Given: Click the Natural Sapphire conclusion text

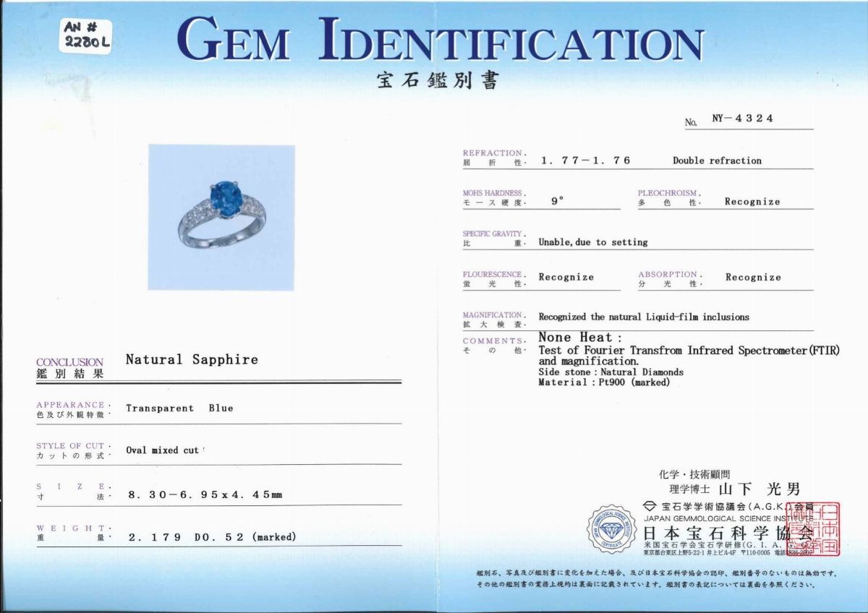Looking at the screenshot, I should [x=192, y=359].
